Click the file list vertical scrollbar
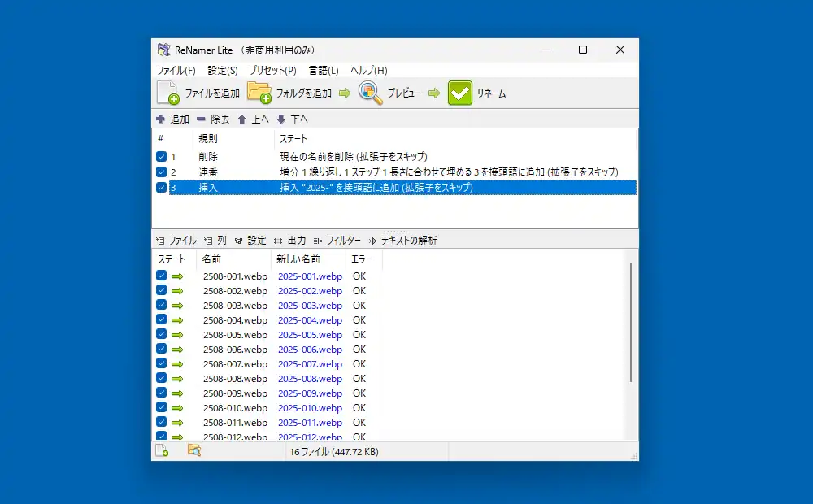This screenshot has height=504, width=813. point(632,325)
